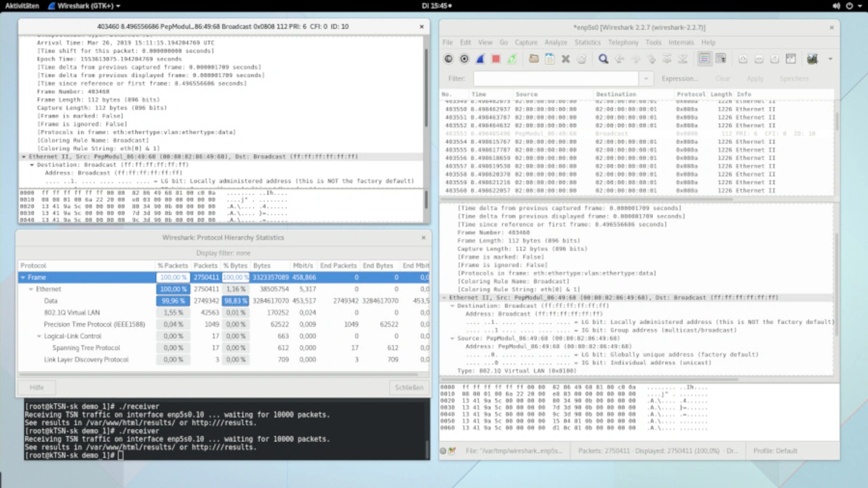
Task: Click inside the display Filter text field
Action: click(x=556, y=79)
